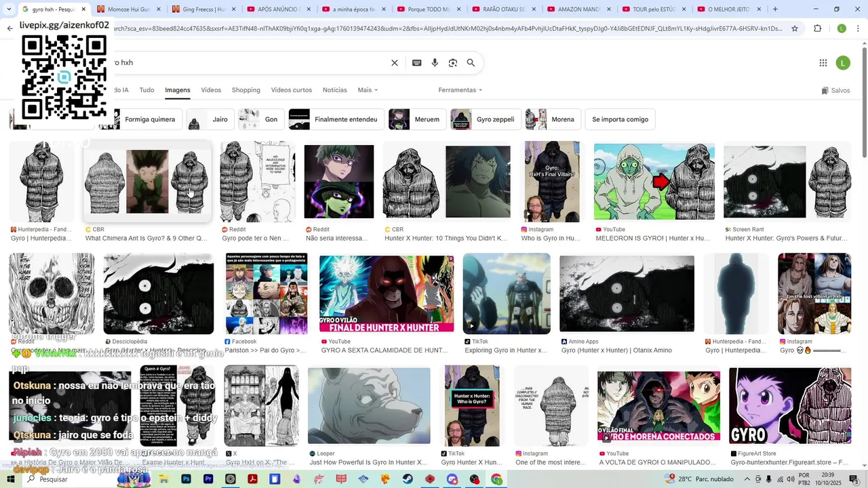The image size is (868, 488).
Task: Filter images by Formiga quimera chip
Action: (141, 119)
